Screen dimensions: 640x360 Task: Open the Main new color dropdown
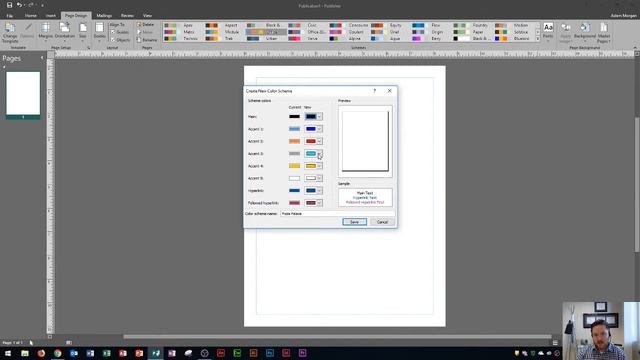[319, 116]
